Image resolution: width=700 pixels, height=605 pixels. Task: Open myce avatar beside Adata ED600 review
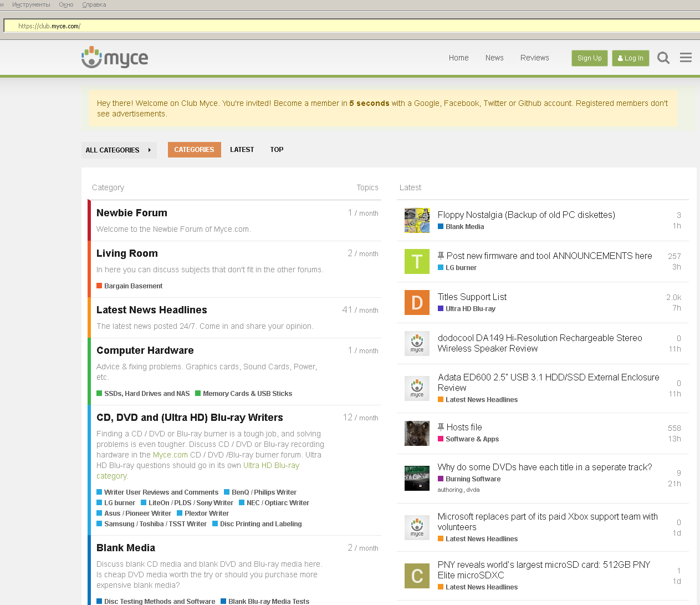[x=417, y=388]
